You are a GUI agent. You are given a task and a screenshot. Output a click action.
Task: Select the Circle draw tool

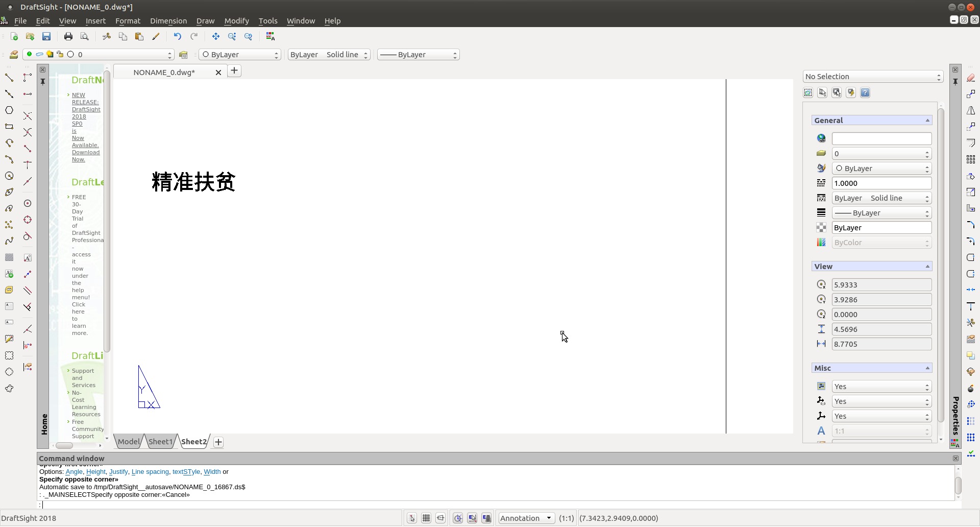(x=9, y=176)
